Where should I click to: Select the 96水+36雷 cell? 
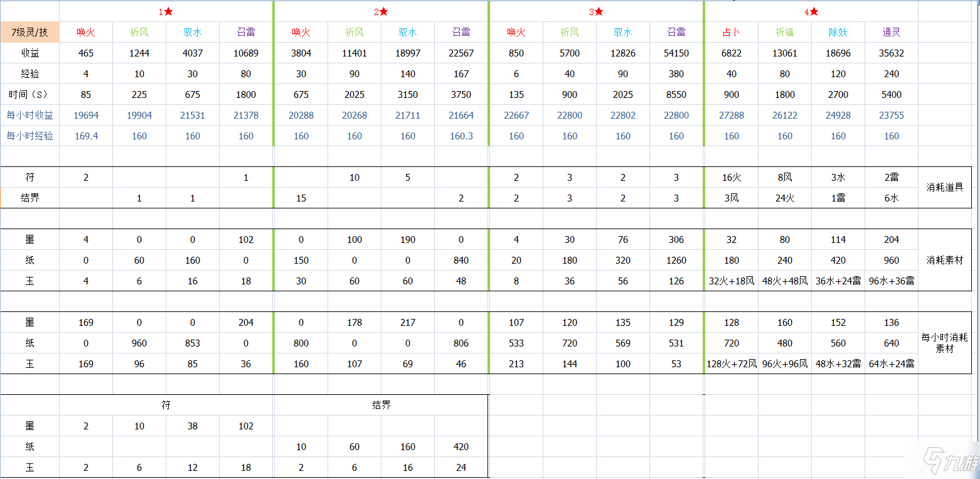892,281
